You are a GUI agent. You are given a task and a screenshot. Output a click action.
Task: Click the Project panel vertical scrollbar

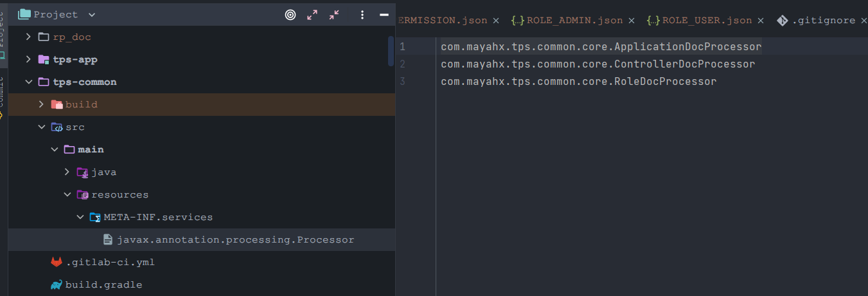[391, 51]
